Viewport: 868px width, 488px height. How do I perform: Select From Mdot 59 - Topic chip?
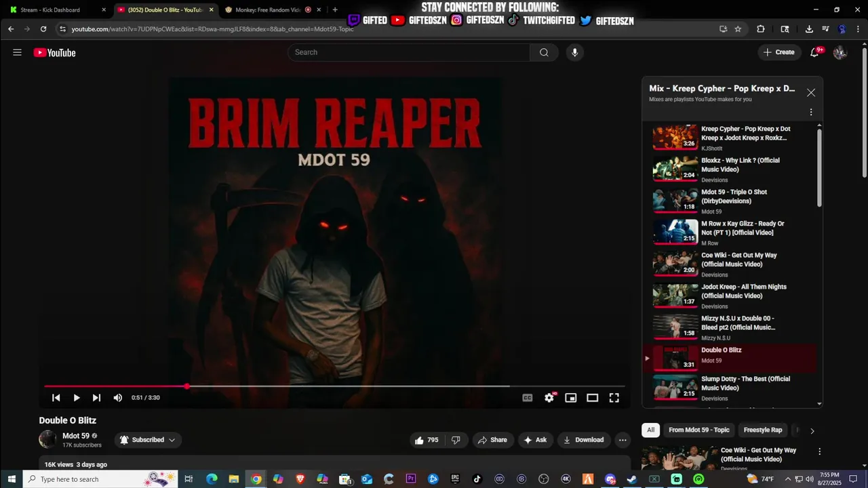click(698, 430)
